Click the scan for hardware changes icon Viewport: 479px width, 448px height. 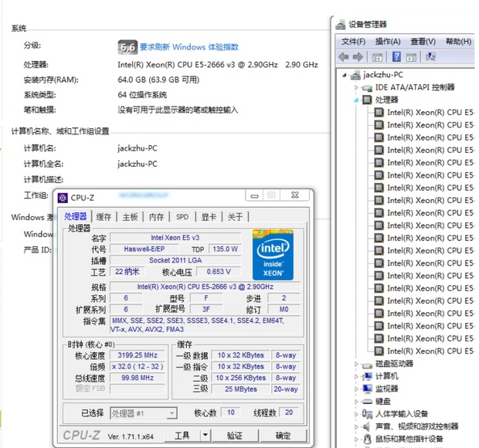pos(430,56)
